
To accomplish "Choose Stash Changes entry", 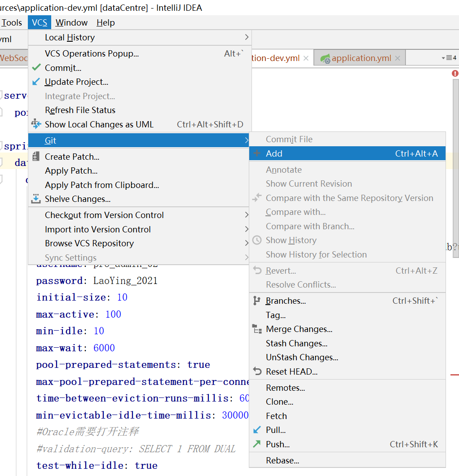I will (348, 343).
